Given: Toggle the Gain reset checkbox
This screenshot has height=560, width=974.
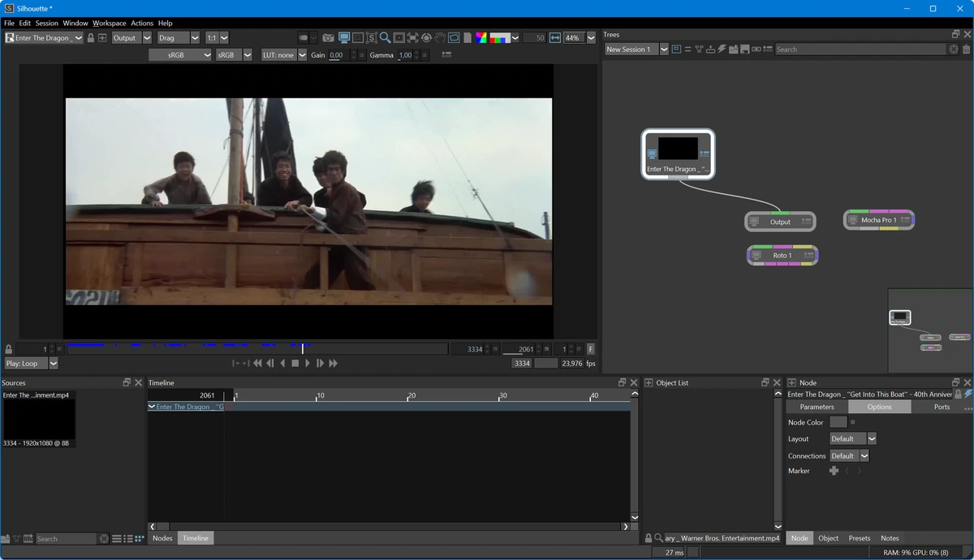Looking at the screenshot, I should click(361, 55).
